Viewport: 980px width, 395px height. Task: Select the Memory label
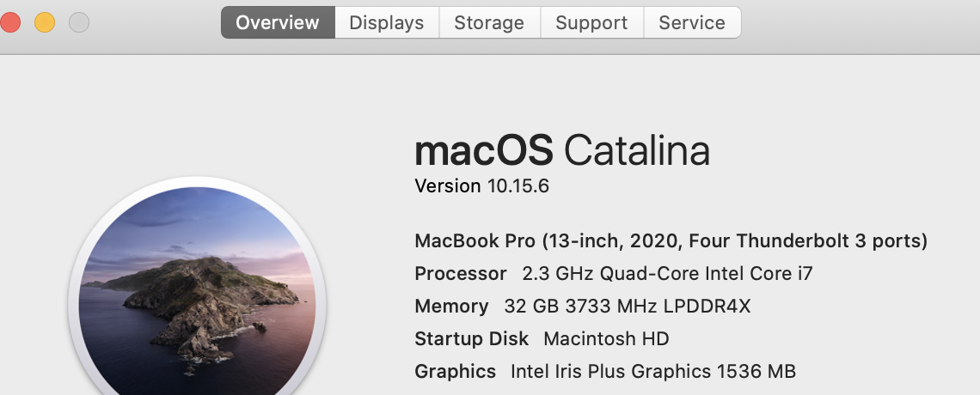pyautogui.click(x=451, y=307)
